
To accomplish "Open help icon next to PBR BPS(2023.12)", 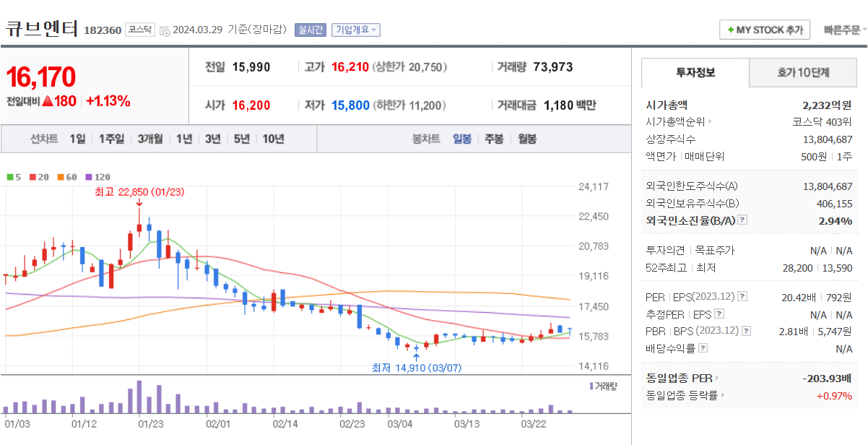I will click(747, 331).
